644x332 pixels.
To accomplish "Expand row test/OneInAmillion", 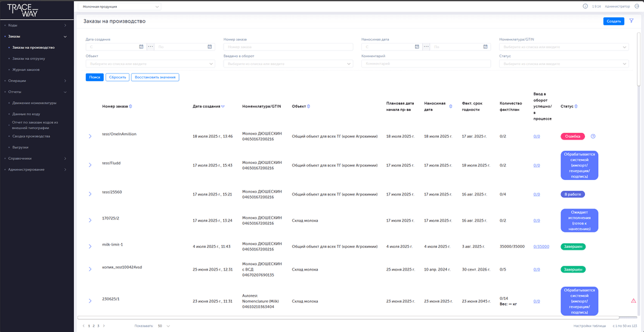I will tap(90, 136).
